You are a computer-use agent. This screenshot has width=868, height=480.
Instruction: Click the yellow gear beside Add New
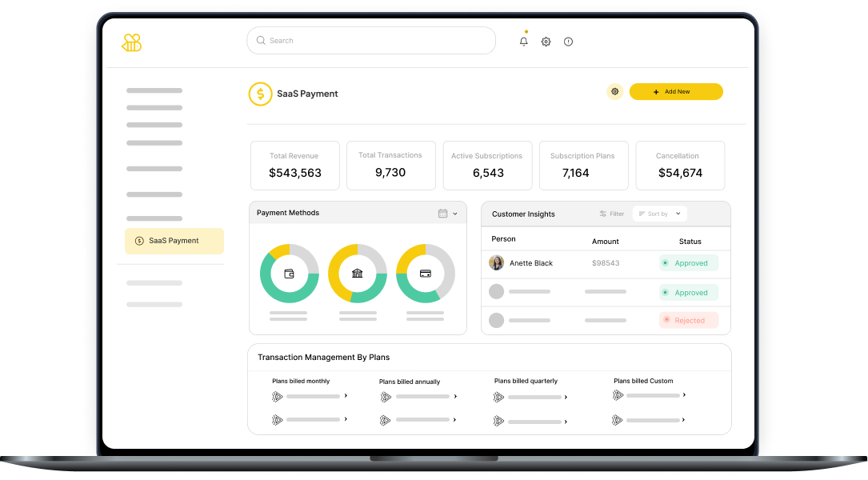[614, 92]
